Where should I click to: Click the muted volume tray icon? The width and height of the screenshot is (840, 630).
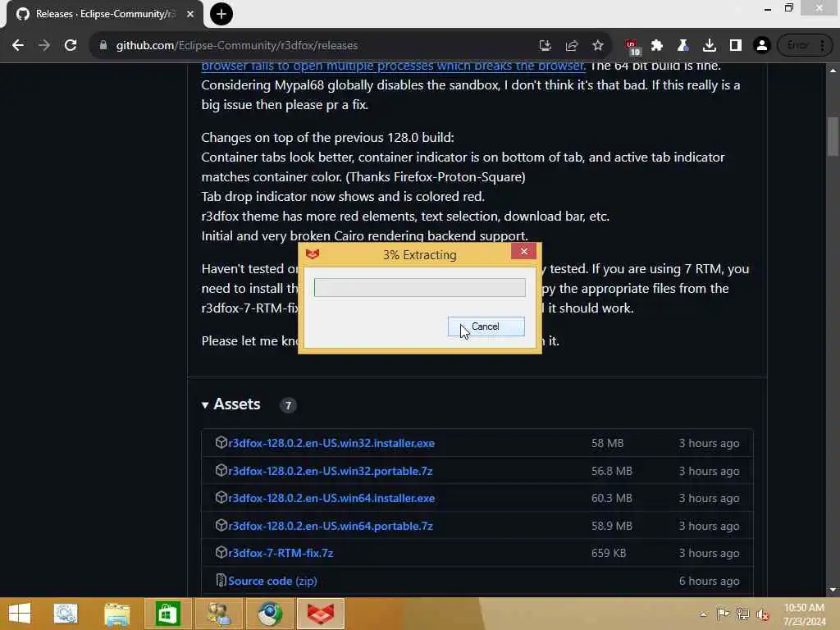tap(763, 614)
